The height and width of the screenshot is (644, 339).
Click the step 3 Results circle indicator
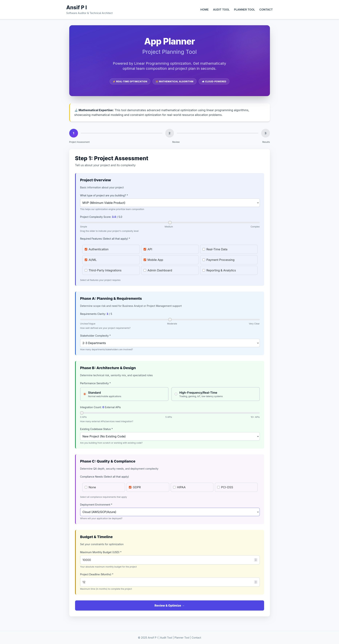(x=265, y=133)
